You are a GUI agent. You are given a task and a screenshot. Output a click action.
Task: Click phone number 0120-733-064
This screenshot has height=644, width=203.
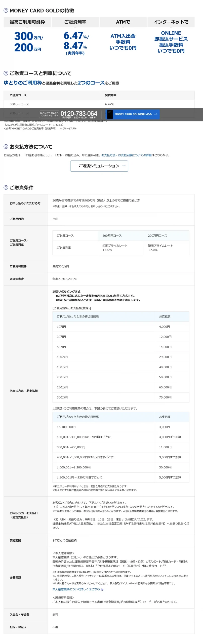79,113
